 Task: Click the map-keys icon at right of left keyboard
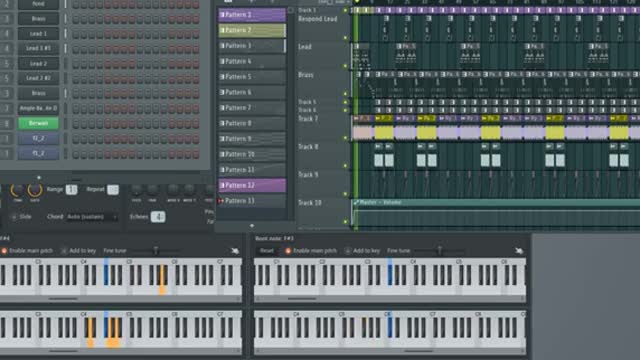(235, 251)
